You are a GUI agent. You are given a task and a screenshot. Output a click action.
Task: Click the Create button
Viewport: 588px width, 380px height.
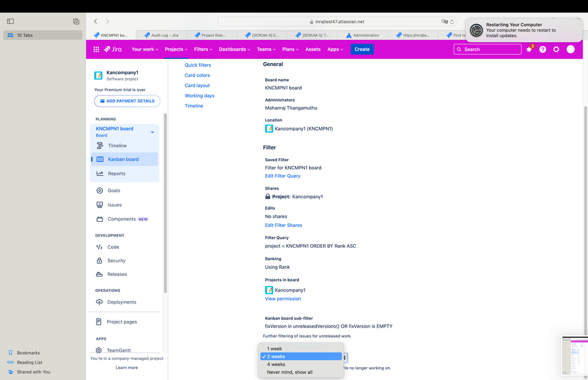(x=362, y=49)
